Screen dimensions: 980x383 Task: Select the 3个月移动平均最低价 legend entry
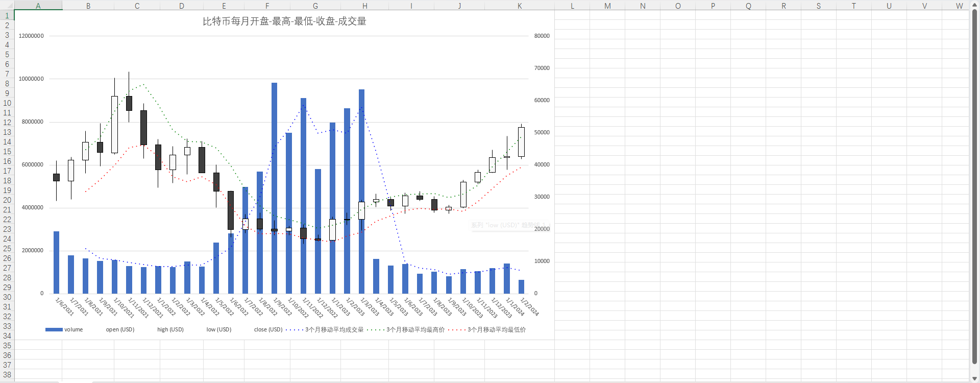(x=487, y=329)
